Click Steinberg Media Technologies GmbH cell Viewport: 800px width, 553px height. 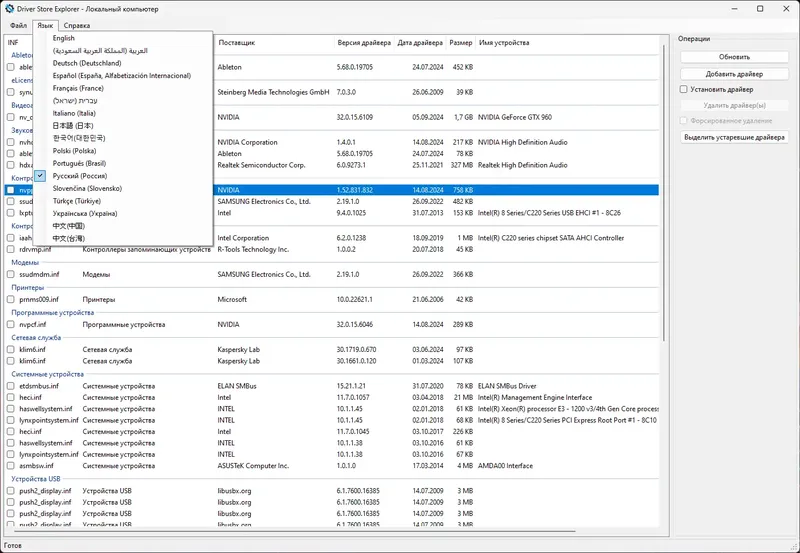click(273, 92)
